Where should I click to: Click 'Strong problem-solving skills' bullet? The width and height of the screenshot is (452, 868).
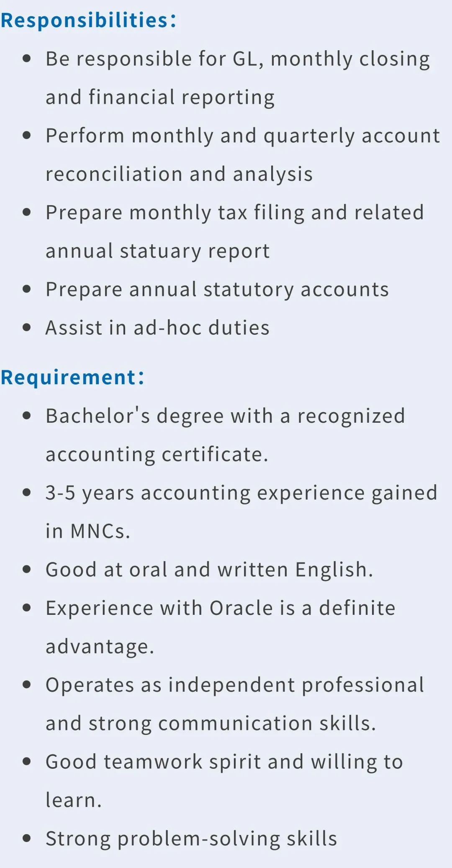(x=191, y=839)
